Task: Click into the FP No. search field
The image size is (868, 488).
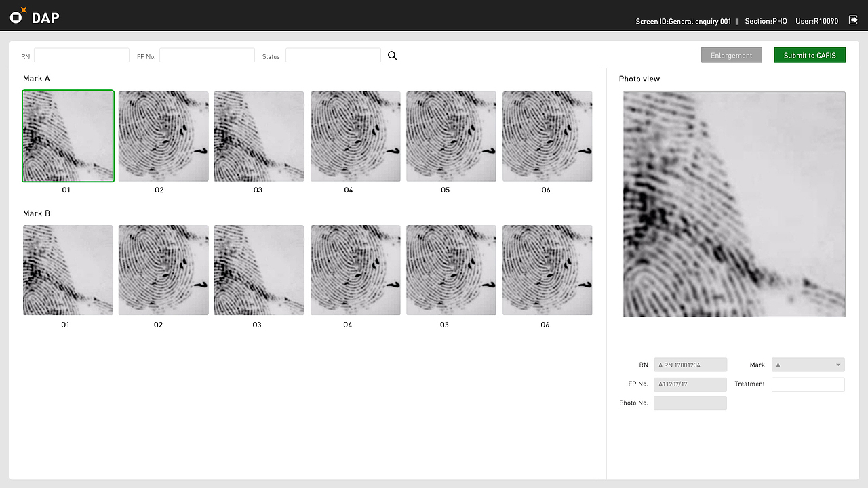Action: [x=207, y=55]
